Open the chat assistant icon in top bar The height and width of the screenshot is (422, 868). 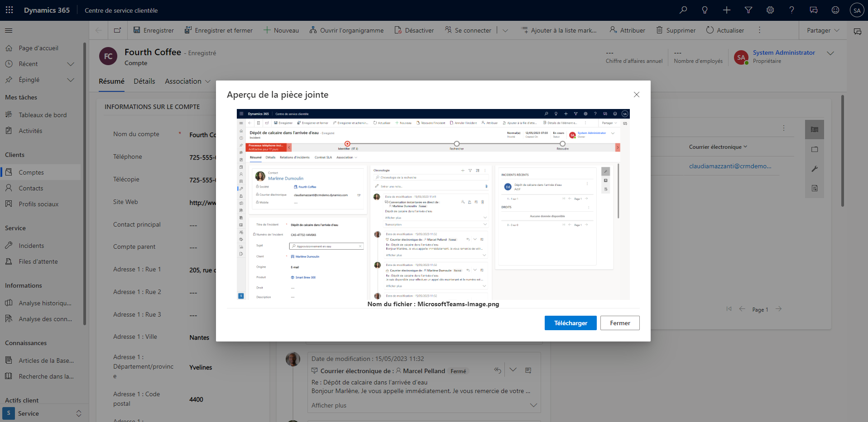tap(814, 10)
